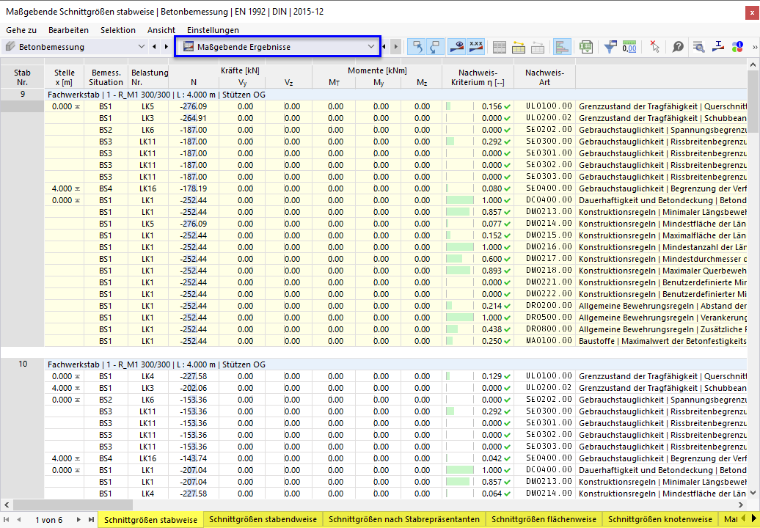This screenshot has height=528, width=760.
Task: Toggle the colored bar chart display icon
Action: (562, 47)
